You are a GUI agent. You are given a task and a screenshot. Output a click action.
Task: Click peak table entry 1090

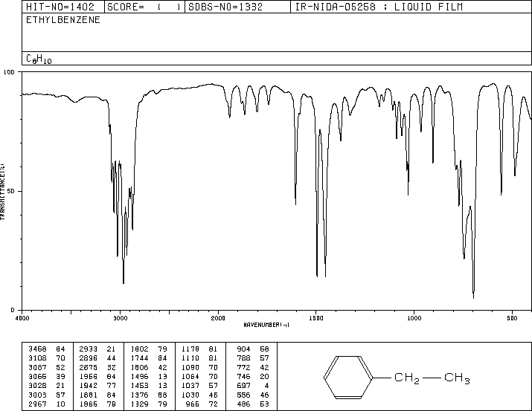point(190,367)
